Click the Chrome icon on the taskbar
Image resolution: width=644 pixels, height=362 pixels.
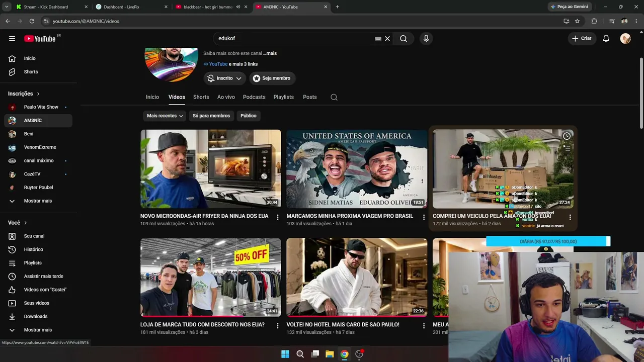click(344, 354)
